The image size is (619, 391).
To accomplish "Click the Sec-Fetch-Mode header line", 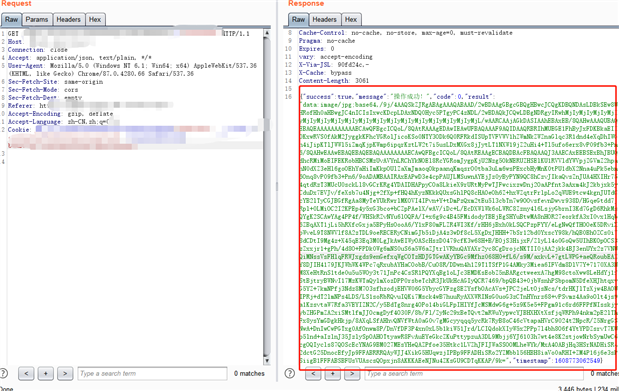I will [43, 90].
